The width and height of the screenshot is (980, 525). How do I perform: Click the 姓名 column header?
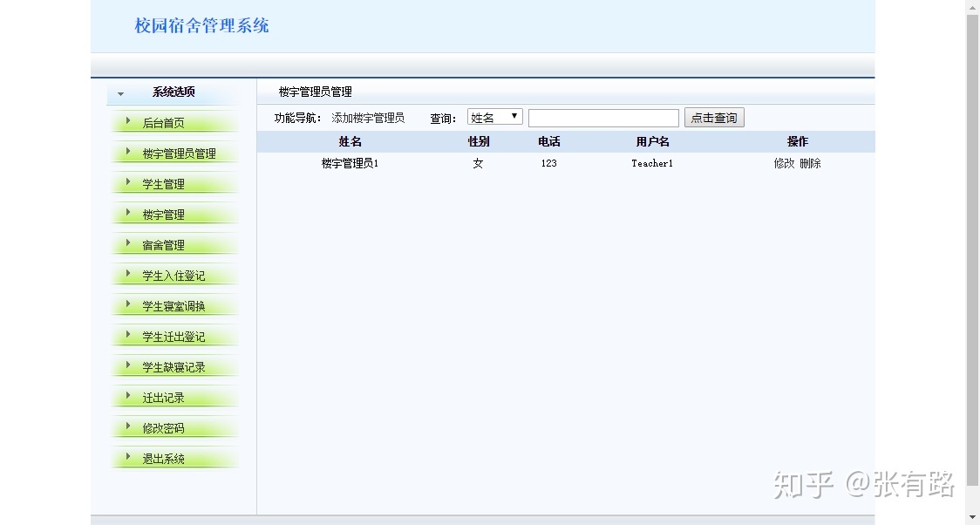point(350,142)
